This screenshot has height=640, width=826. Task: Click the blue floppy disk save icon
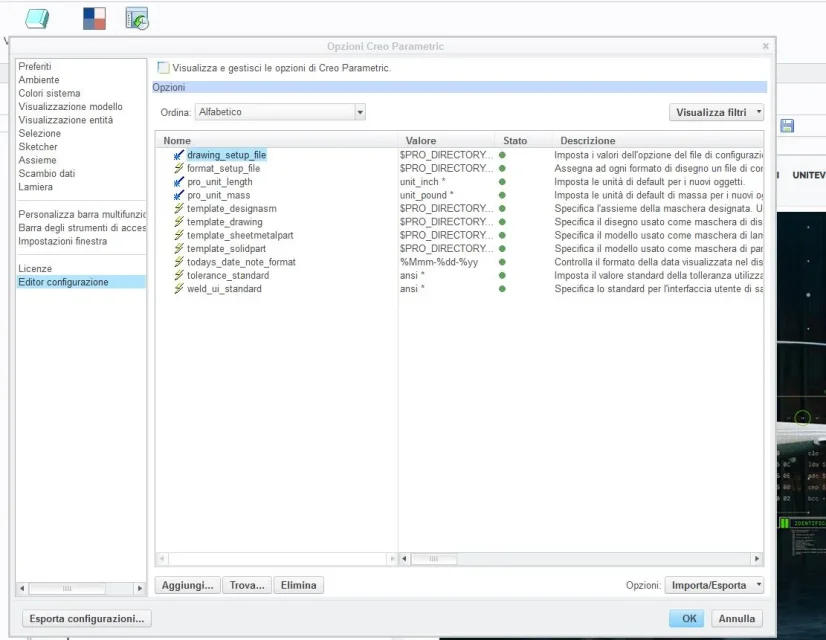click(x=787, y=126)
